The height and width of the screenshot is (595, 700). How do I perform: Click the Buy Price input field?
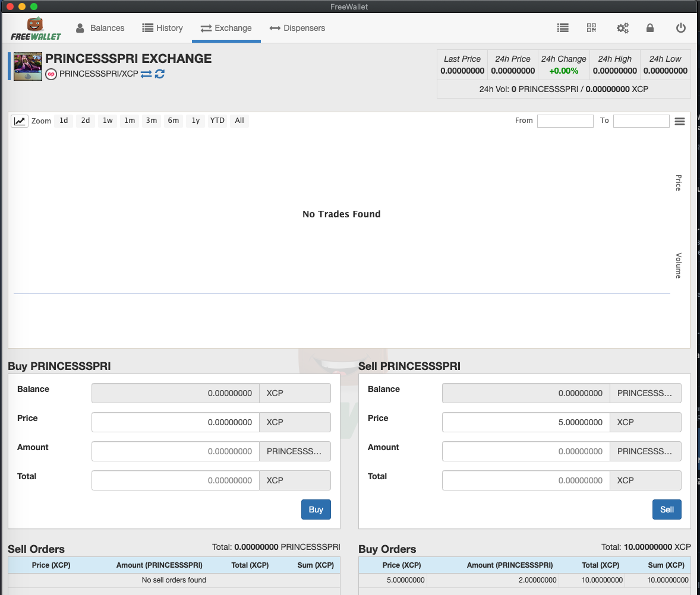click(x=175, y=422)
